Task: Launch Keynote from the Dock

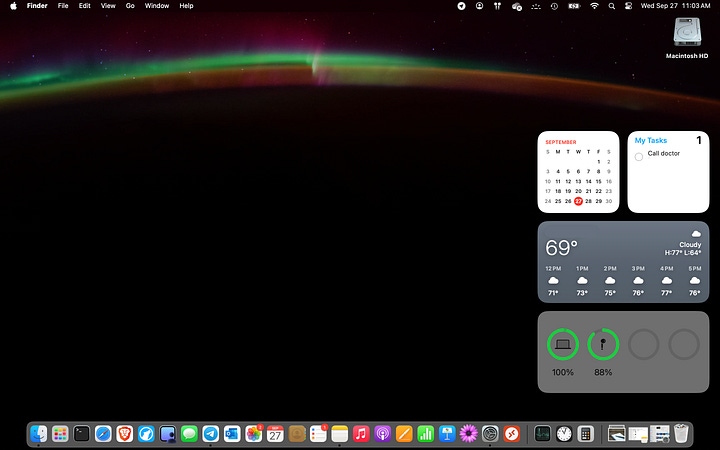Action: (x=447, y=433)
